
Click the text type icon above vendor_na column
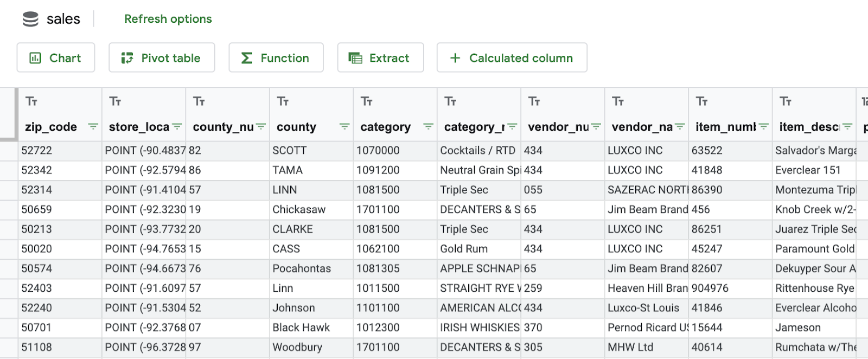[618, 101]
